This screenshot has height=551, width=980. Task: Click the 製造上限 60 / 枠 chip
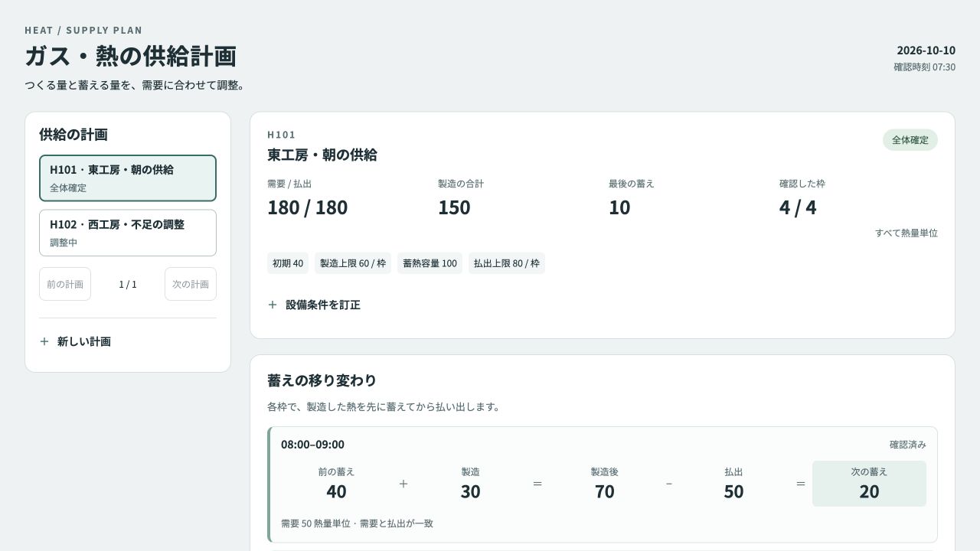click(x=353, y=263)
